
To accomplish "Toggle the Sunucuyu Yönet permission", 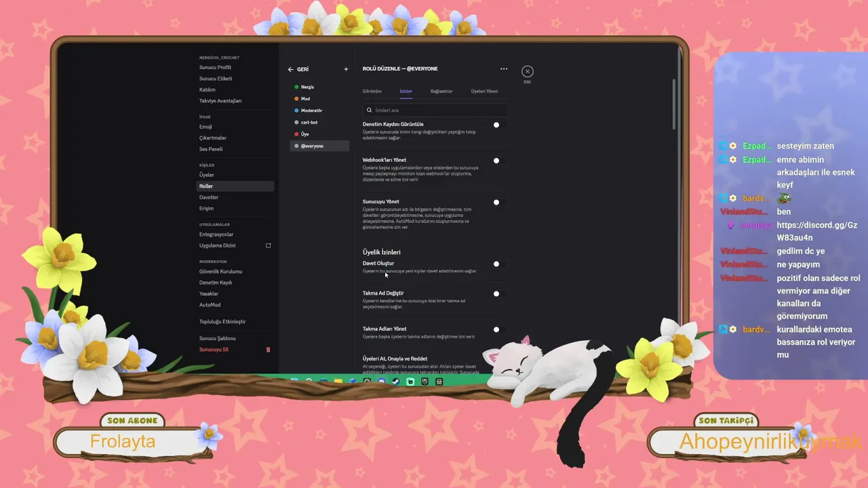I will click(498, 202).
